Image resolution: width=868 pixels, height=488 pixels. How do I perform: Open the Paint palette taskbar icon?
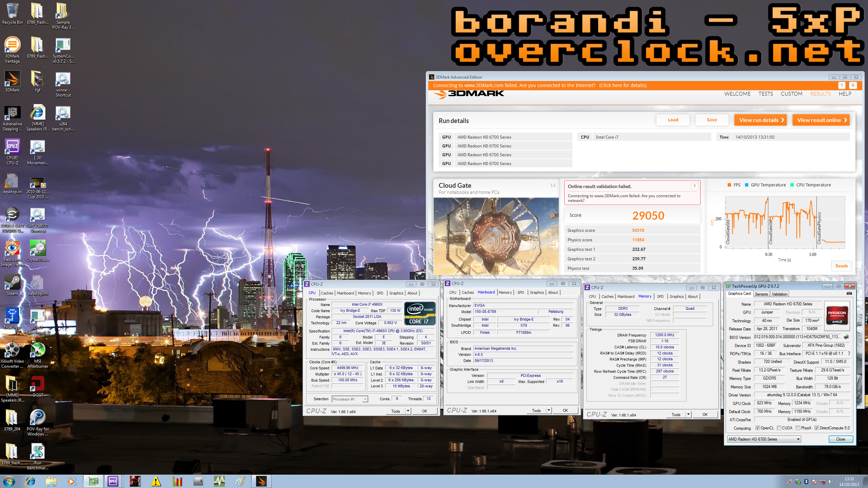pos(240,481)
